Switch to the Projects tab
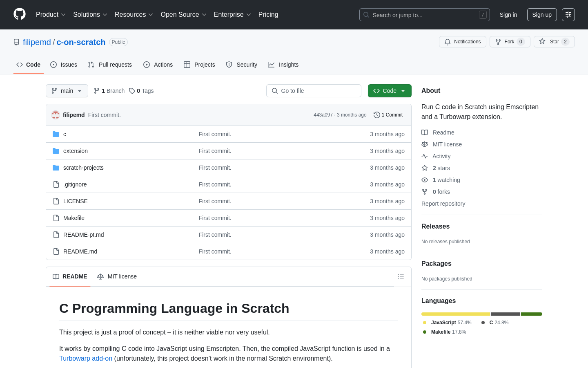 pos(199,65)
